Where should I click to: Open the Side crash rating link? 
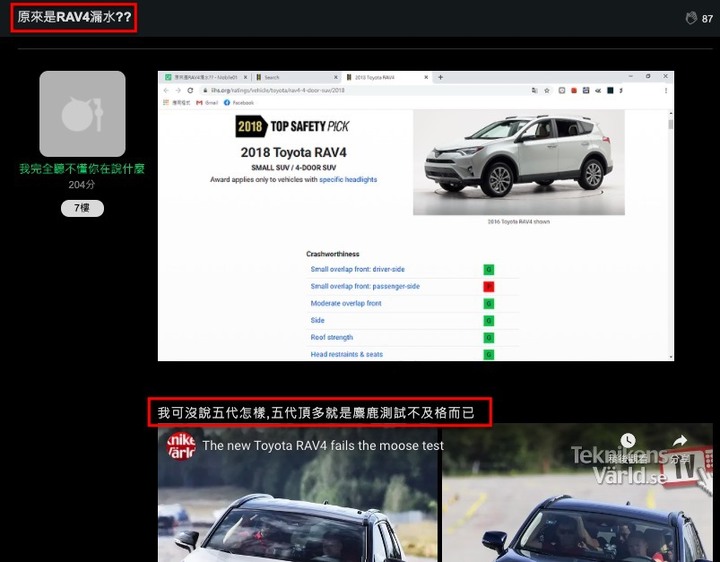point(317,320)
